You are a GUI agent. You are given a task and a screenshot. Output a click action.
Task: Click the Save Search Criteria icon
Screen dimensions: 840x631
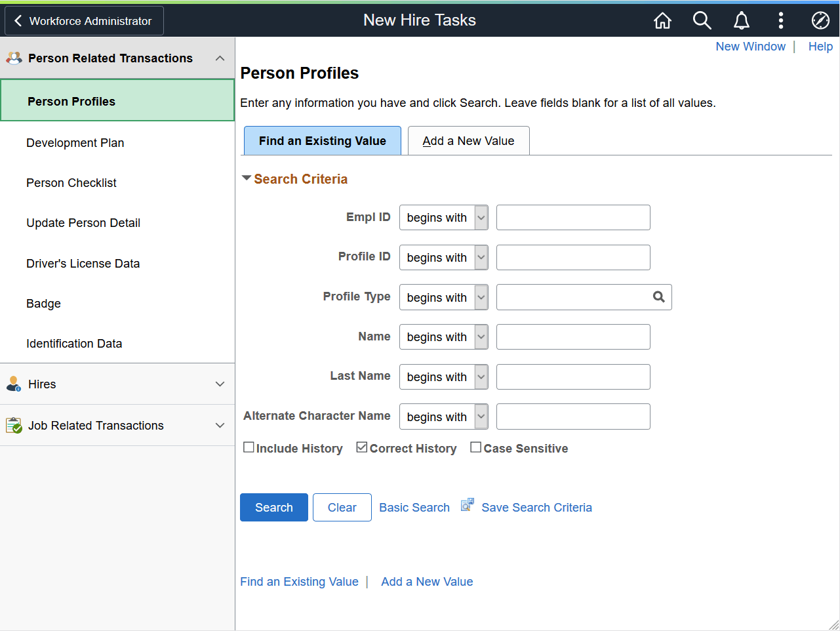click(467, 505)
